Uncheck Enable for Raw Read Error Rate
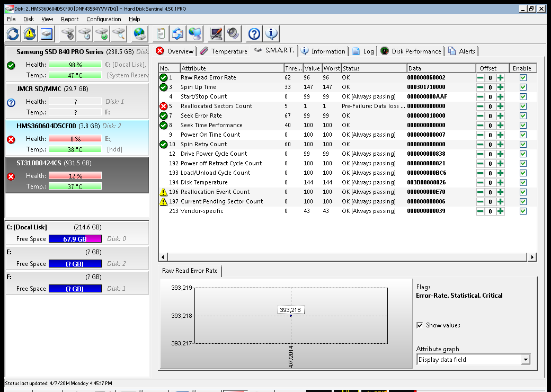 [x=523, y=77]
